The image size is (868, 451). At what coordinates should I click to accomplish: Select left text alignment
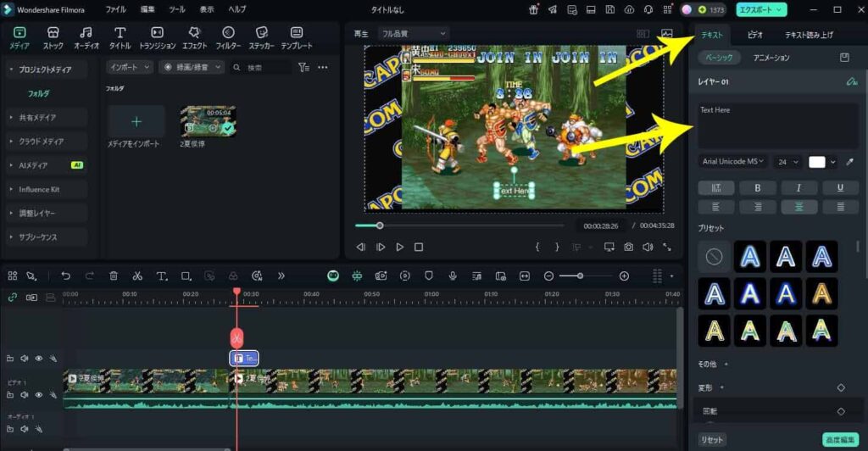point(715,207)
